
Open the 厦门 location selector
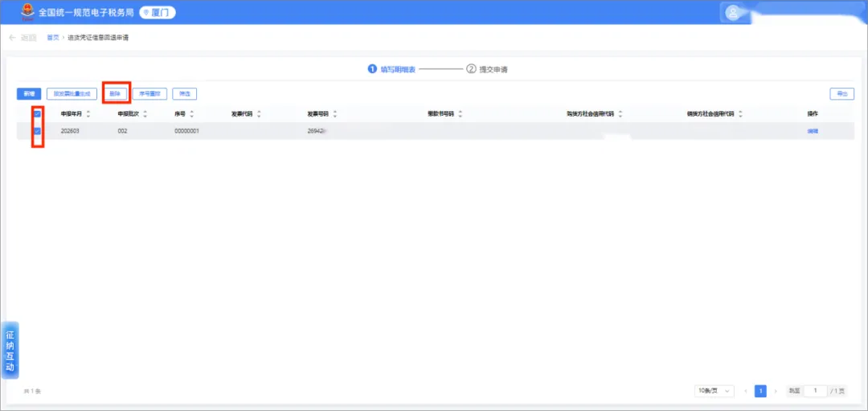[x=158, y=12]
